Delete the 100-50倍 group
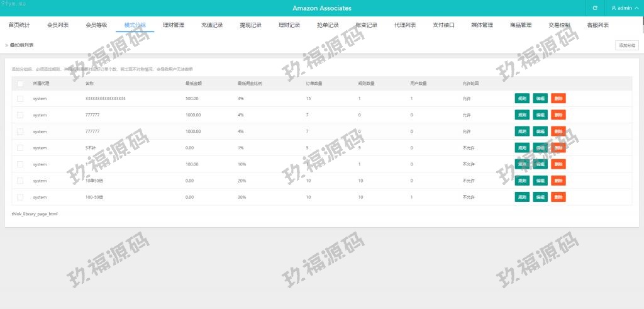Image resolution: width=644 pixels, height=309 pixels. (x=558, y=197)
